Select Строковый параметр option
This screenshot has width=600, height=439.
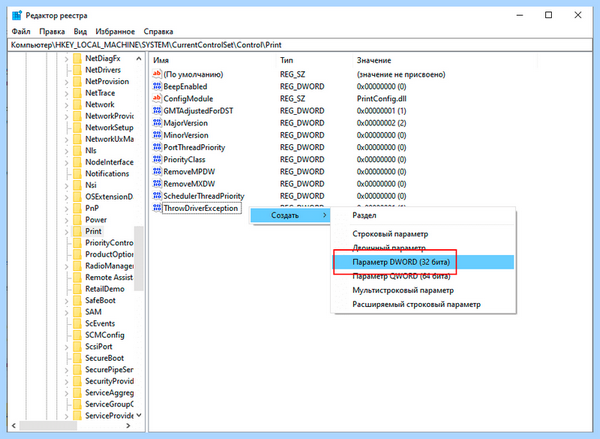pyautogui.click(x=423, y=234)
